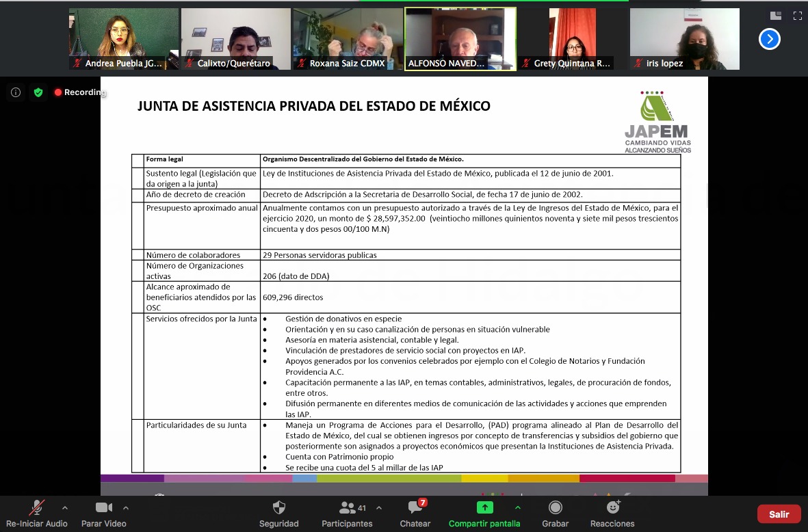Viewport: 808px width, 532px height.
Task: Click muted mic icon on iris lopez label
Action: click(x=639, y=64)
